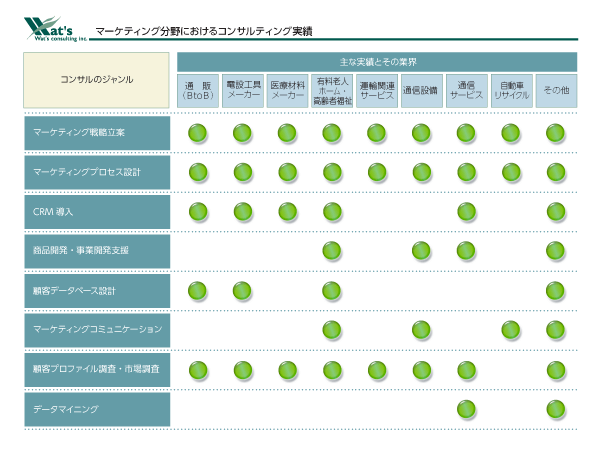This screenshot has height=450, width=600.
Task: Click green dot: 顧客プロファイル調査・市場調査 under 通販(BtoB)
Action: pyautogui.click(x=198, y=370)
